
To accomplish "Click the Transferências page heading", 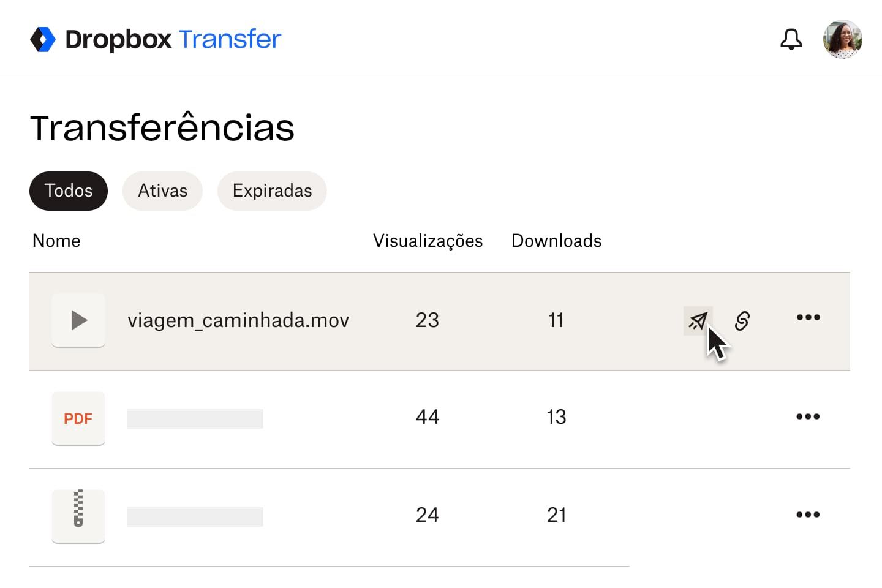I will tap(162, 127).
